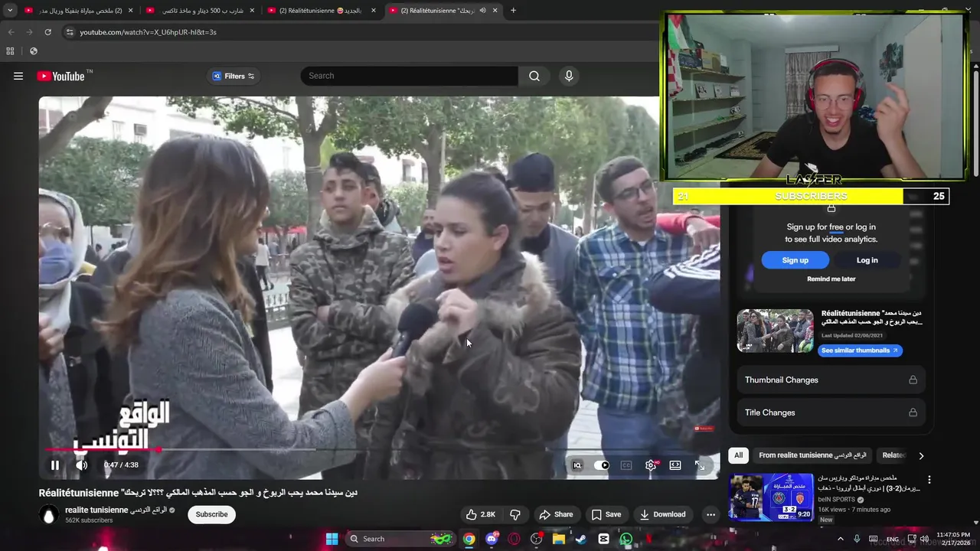Mute the video with the speaker icon
Screen dimensions: 980x551
click(82, 465)
